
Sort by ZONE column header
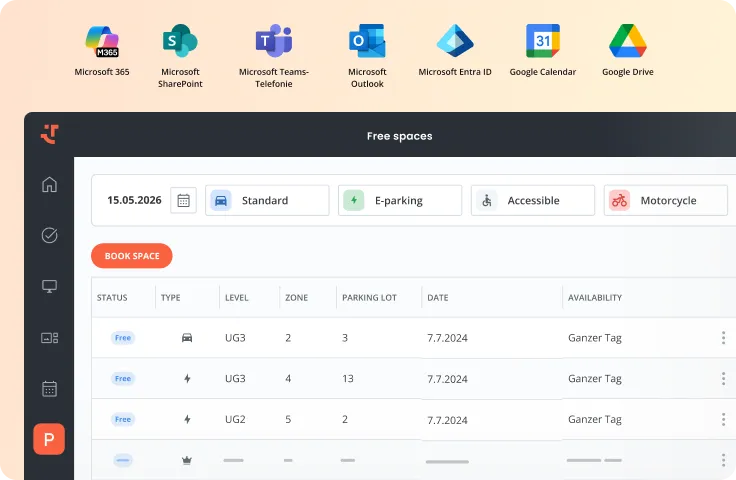point(297,297)
